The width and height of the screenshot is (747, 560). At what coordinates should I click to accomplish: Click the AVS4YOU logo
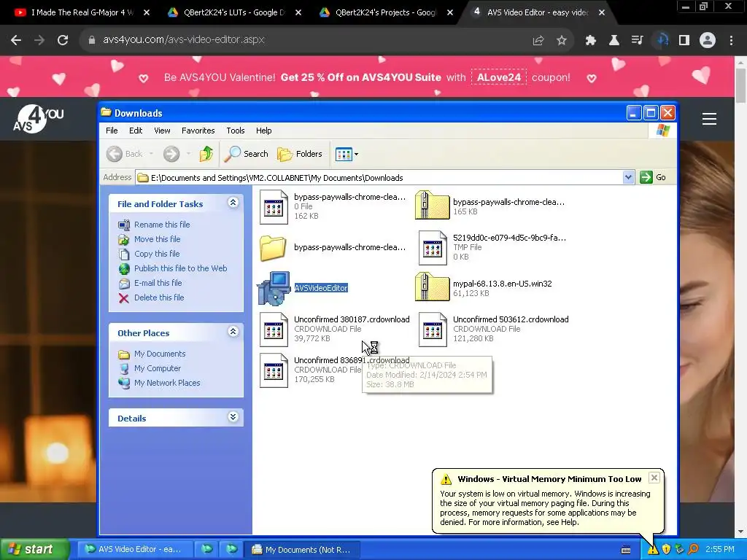tap(38, 119)
